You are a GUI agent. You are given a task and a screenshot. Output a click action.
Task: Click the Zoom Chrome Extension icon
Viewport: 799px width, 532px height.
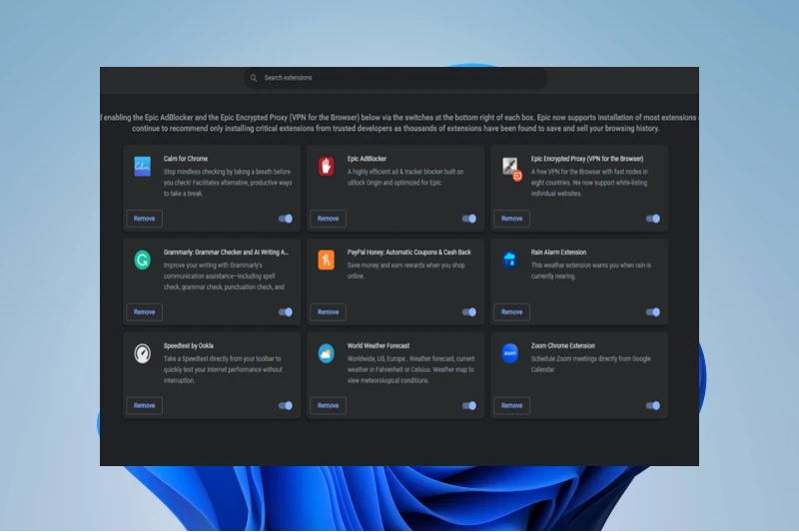coord(509,353)
